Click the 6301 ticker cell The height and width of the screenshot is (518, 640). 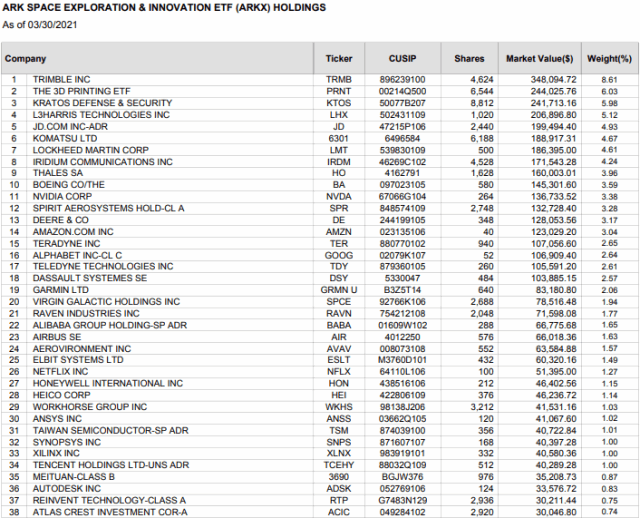point(339,139)
